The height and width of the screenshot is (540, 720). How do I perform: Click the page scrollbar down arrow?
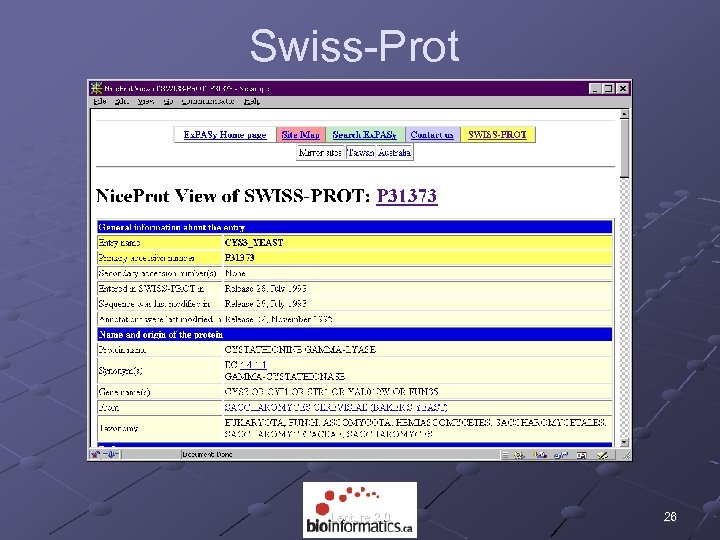[x=624, y=442]
